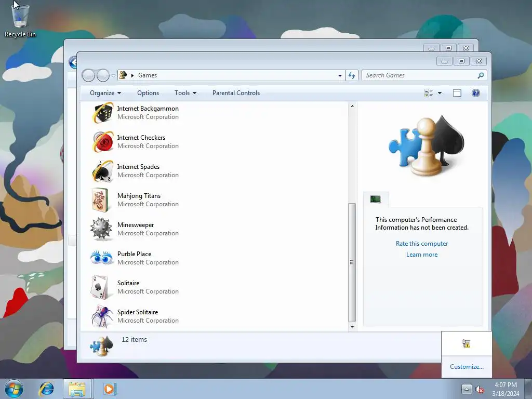The image size is (532, 399).
Task: Click the Customize... link
Action: click(x=467, y=367)
